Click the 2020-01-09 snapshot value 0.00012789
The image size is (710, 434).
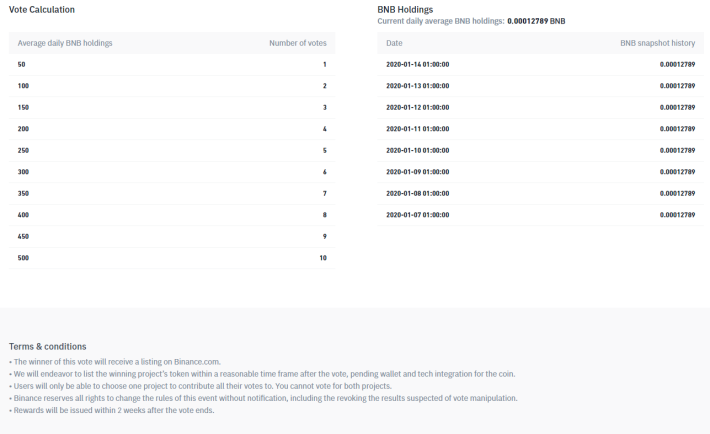pos(677,172)
